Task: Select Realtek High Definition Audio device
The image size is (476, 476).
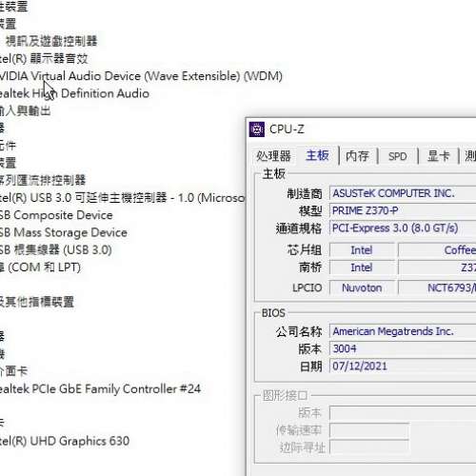Action: (74, 93)
